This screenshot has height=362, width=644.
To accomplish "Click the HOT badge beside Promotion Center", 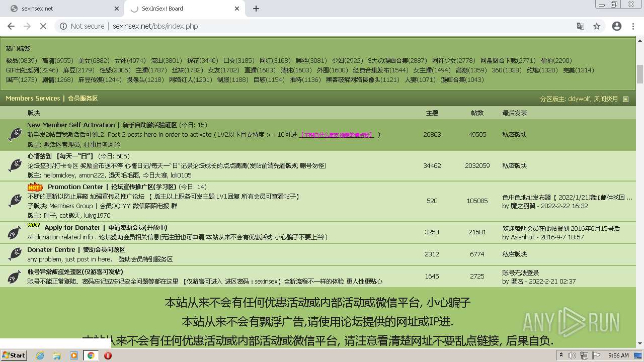I will point(35,187).
